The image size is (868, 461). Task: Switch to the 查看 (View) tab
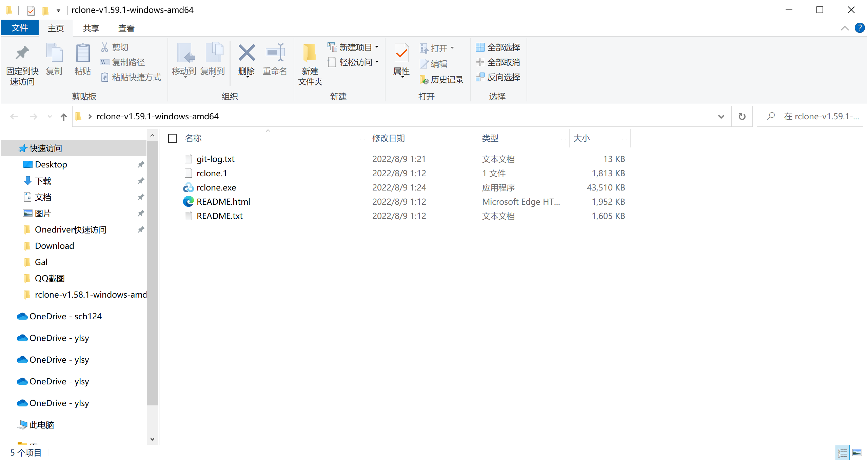coord(126,28)
